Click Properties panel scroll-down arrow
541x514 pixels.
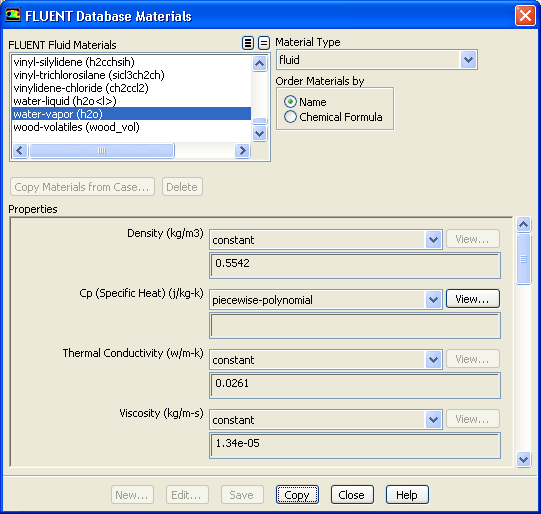pos(523,459)
